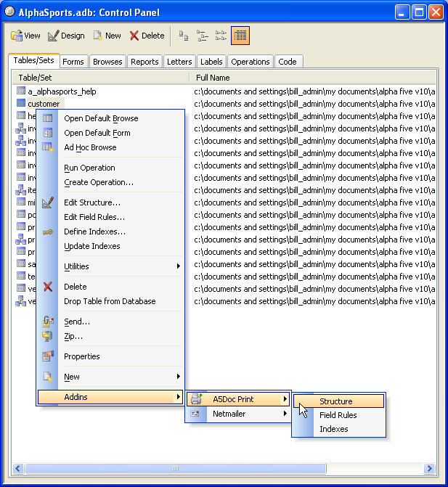Click the scroll left arrow
Image resolution: width=448 pixels, height=487 pixels.
(x=18, y=468)
